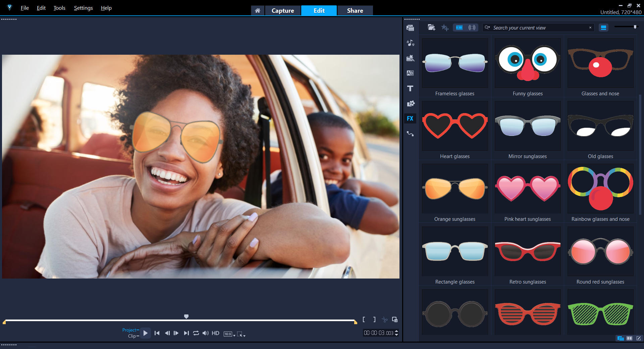The image size is (644, 349).
Task: Open the Transitions (AB) library
Action: 410,73
